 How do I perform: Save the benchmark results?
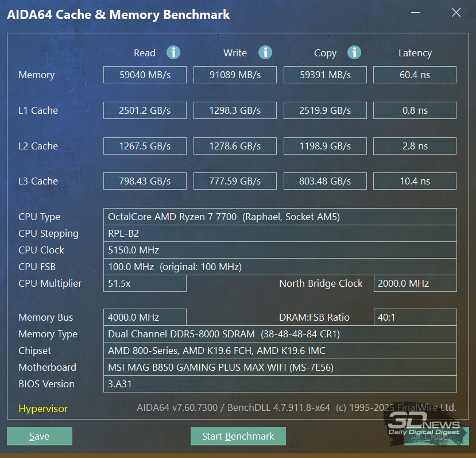pyautogui.click(x=40, y=436)
